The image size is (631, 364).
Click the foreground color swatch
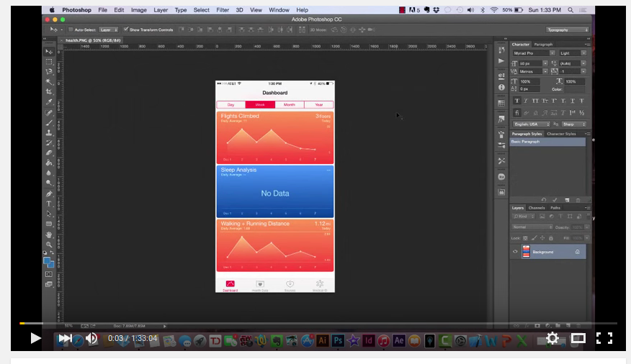point(47,261)
